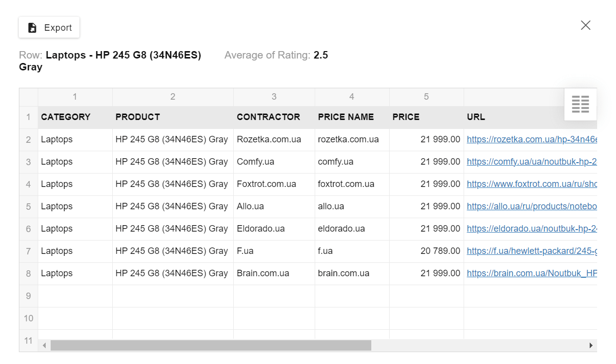Select the cell showing 20 789.00
This screenshot has width=616, height=364.
tap(426, 251)
